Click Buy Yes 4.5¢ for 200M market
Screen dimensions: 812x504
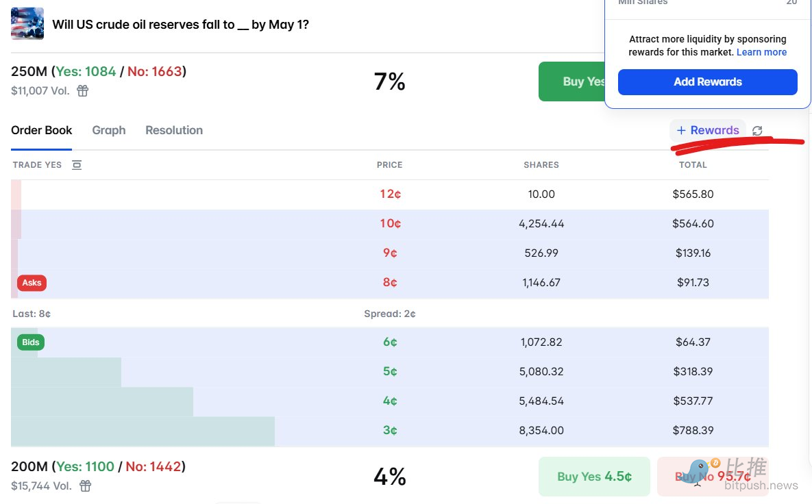tap(594, 476)
